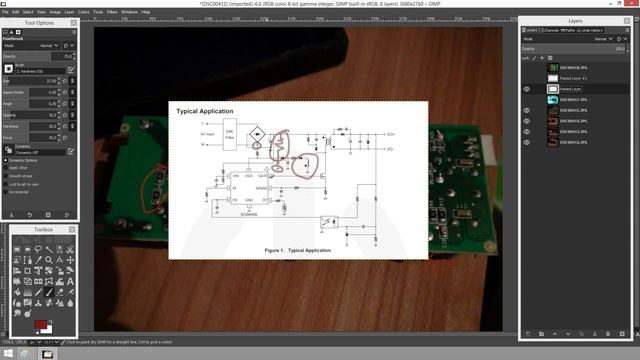Click the Windows Start button
This screenshot has height=360, width=640.
8,353
